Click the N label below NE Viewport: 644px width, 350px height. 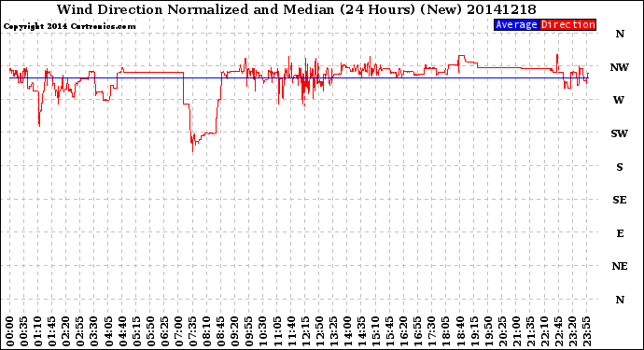coord(620,300)
